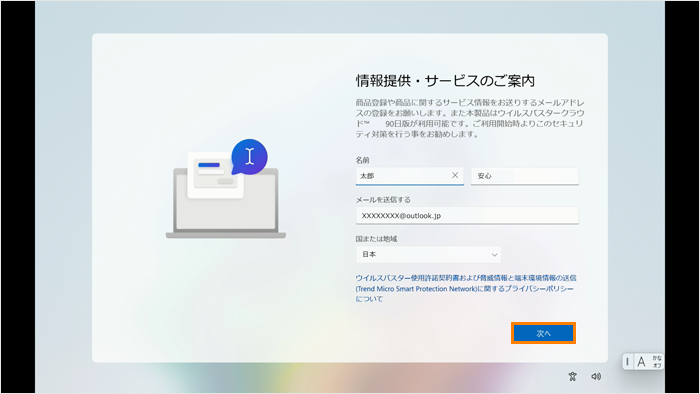Viewport: 700px width, 394px height.
Task: Toggle IME input mode A indicator
Action: 641,361
